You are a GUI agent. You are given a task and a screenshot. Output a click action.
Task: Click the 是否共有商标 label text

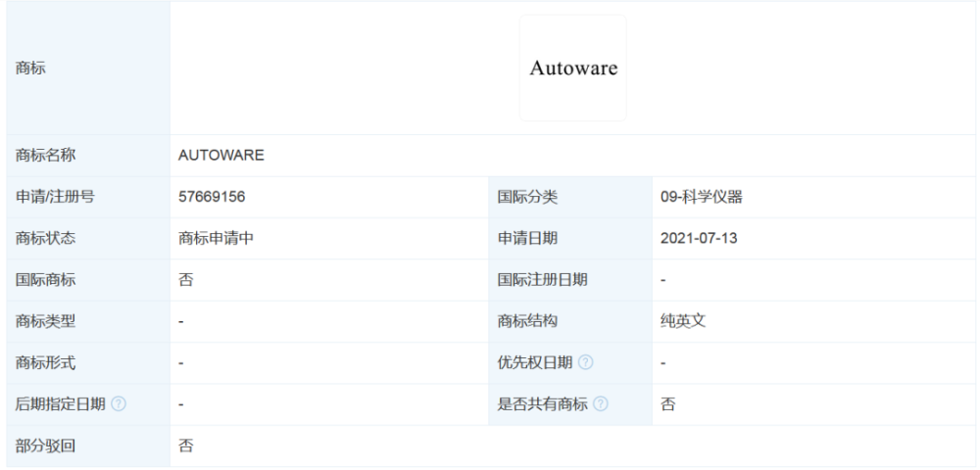pos(543,403)
